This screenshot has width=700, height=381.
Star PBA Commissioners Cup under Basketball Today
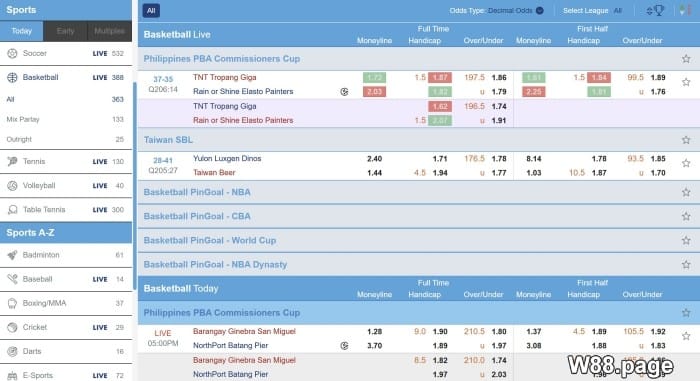tap(686, 313)
